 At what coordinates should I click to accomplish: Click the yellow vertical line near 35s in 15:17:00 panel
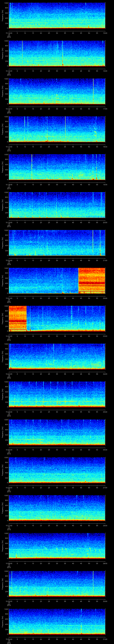tap(65, 128)
